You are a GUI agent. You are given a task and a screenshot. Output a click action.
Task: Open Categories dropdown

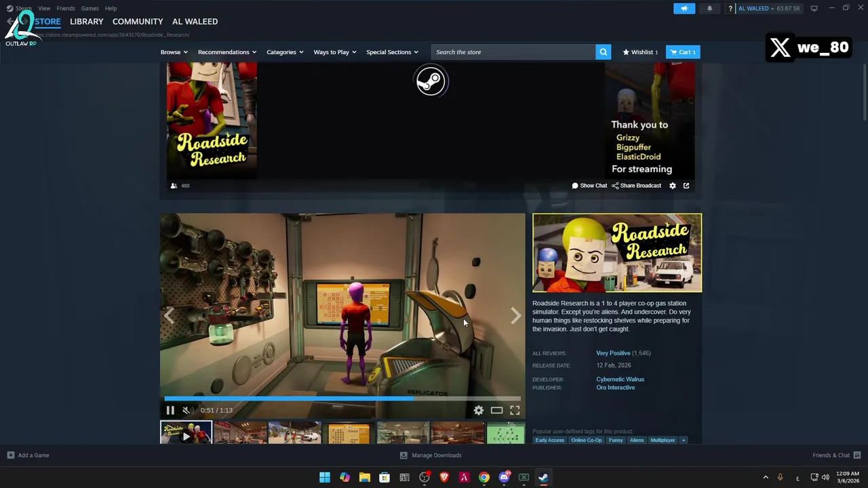click(285, 52)
